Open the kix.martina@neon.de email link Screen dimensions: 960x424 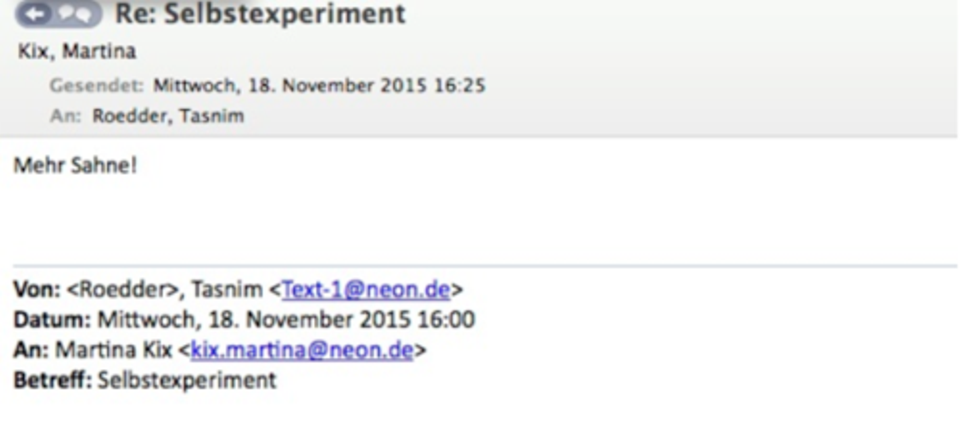(302, 350)
